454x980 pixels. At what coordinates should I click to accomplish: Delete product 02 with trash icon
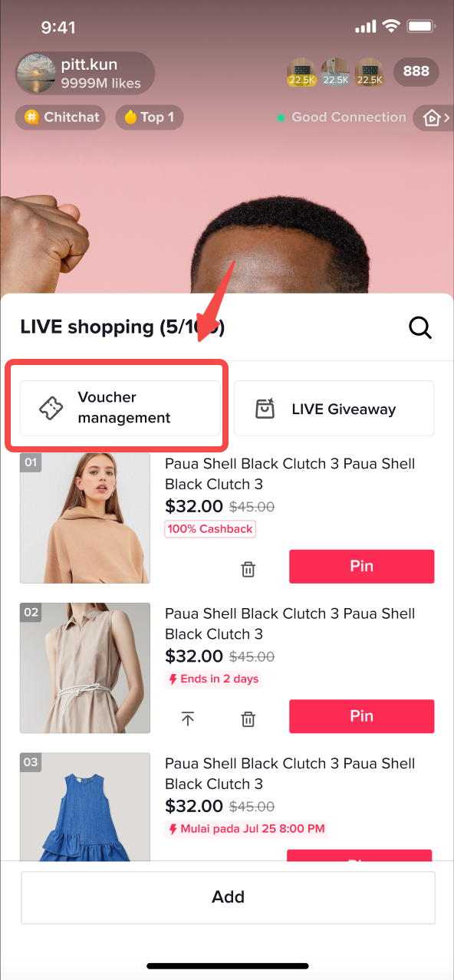[x=248, y=719]
